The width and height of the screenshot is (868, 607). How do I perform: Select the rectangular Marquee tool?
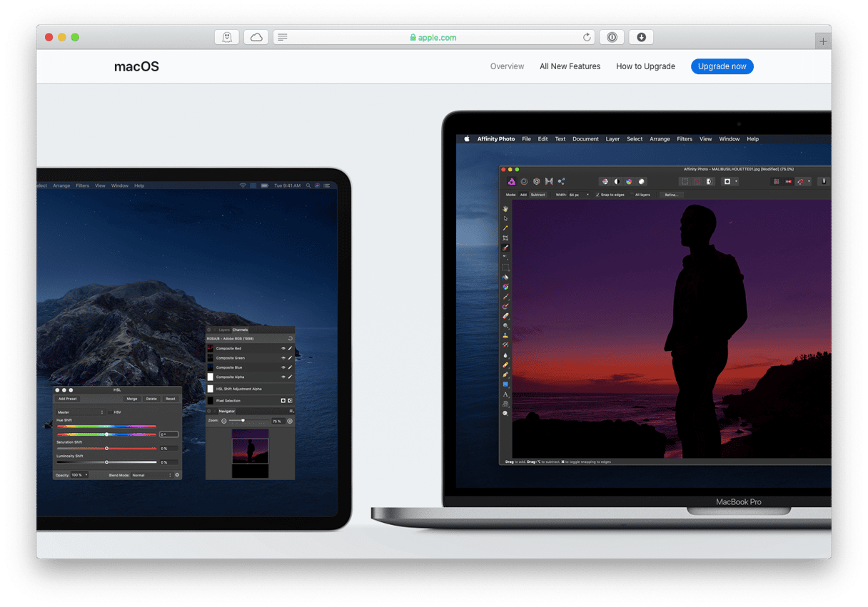[x=505, y=267]
